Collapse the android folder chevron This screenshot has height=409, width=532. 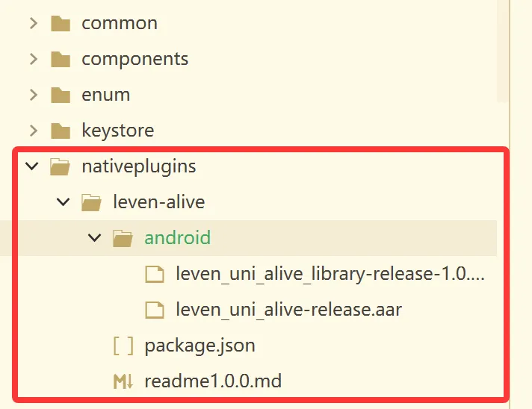tap(94, 237)
